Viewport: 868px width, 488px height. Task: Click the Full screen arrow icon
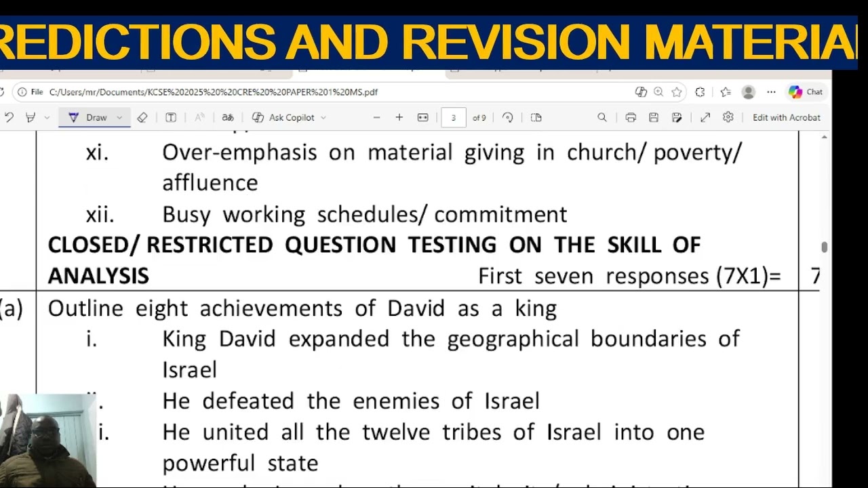(x=705, y=117)
